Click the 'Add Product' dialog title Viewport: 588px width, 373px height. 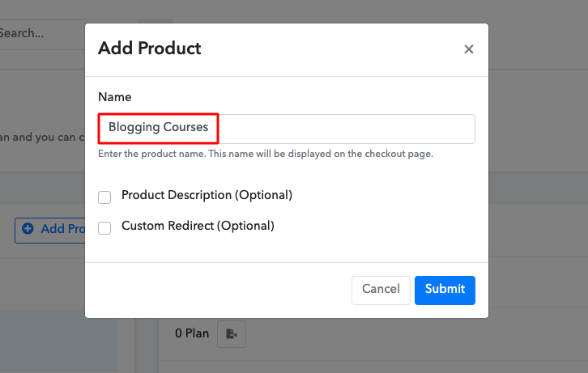coord(150,49)
